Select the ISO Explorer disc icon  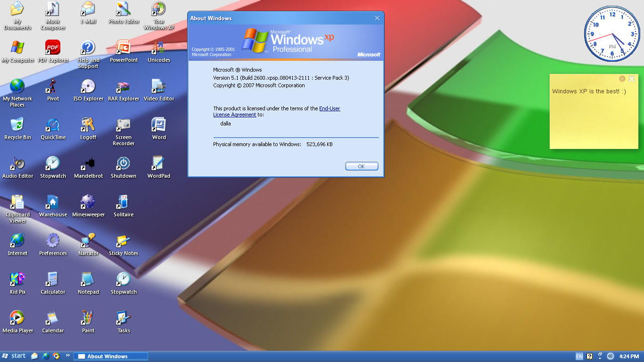pyautogui.click(x=88, y=90)
